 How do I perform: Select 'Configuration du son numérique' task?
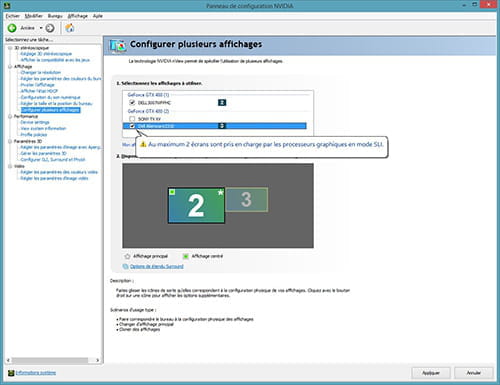click(50, 97)
